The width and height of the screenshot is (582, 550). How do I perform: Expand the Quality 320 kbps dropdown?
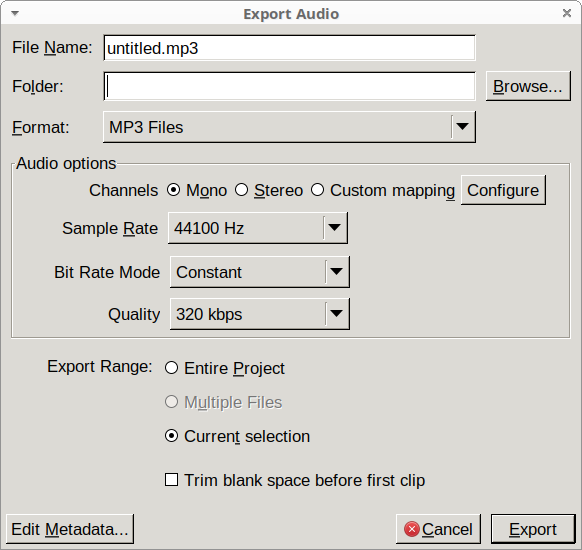coord(259,314)
